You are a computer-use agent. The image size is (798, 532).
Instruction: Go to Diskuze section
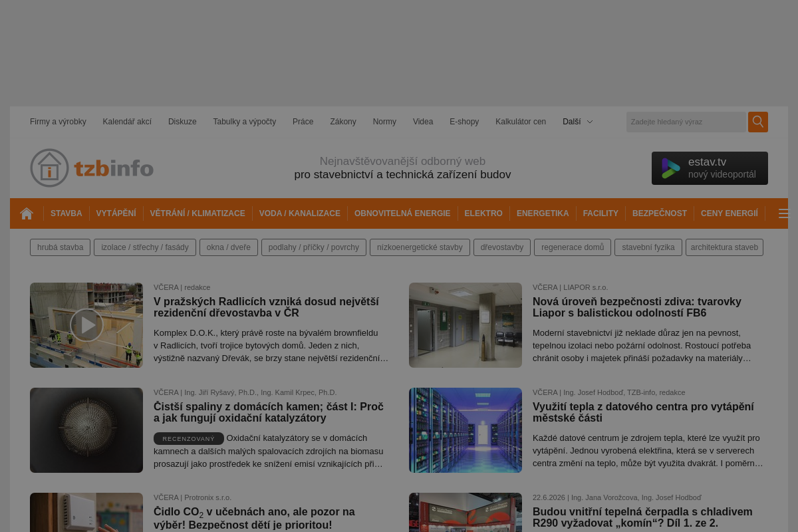[x=182, y=122]
